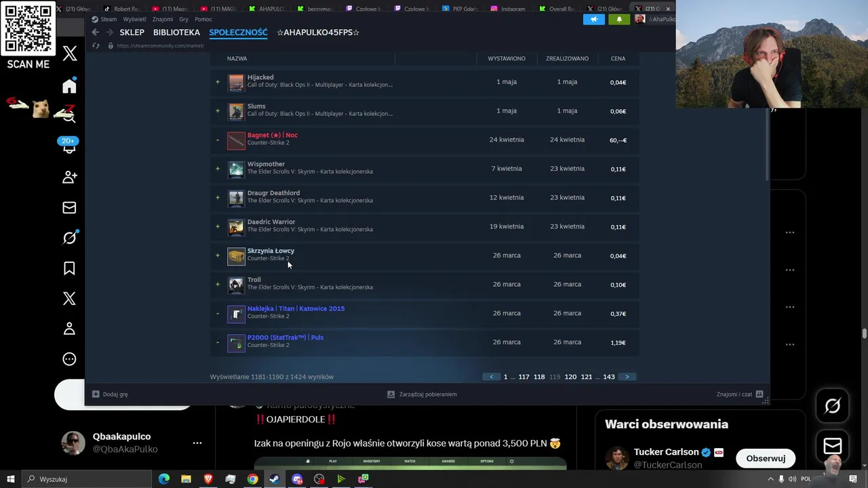
Task: Jump to results page 117
Action: (x=524, y=377)
